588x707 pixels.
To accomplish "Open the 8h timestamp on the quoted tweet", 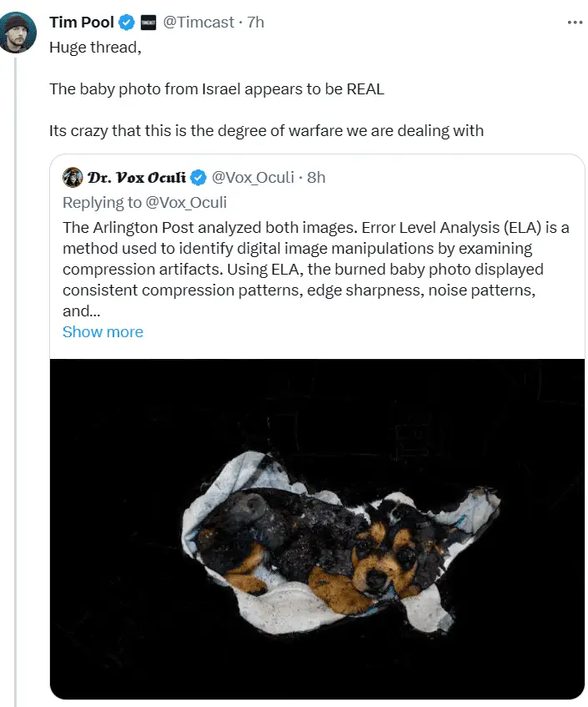I will tap(316, 177).
